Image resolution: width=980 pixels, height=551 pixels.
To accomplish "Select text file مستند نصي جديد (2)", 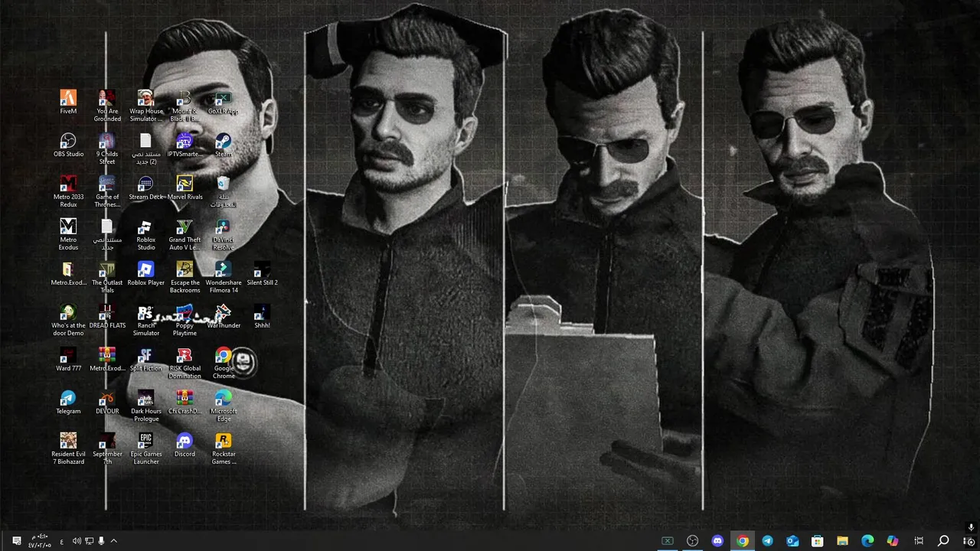I will pos(146,148).
